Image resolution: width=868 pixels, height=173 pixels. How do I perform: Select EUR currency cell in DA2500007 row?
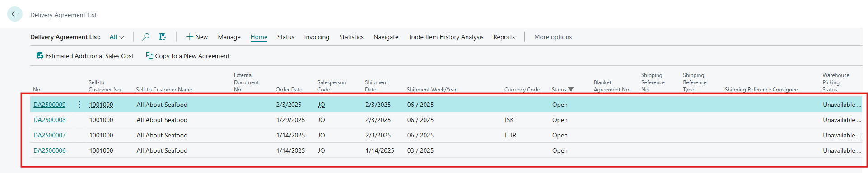pos(510,135)
